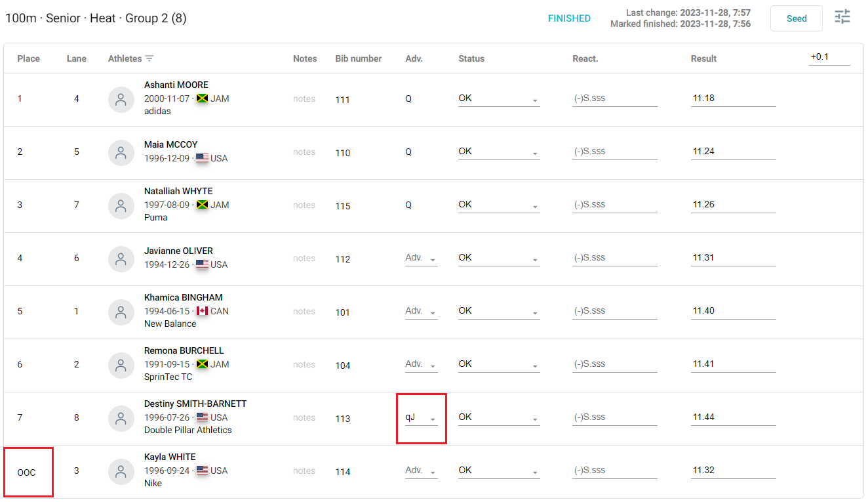Add notes for Remona Burchell

304,364
